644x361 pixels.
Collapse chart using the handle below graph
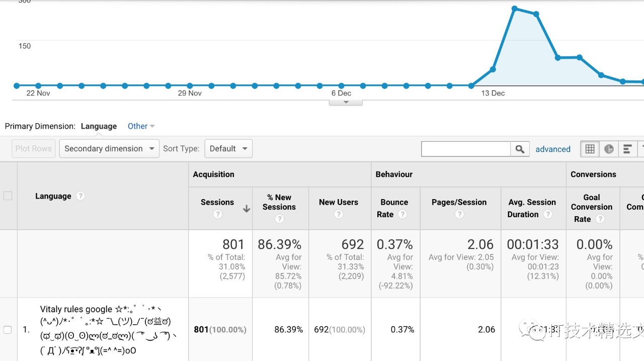[x=346, y=102]
